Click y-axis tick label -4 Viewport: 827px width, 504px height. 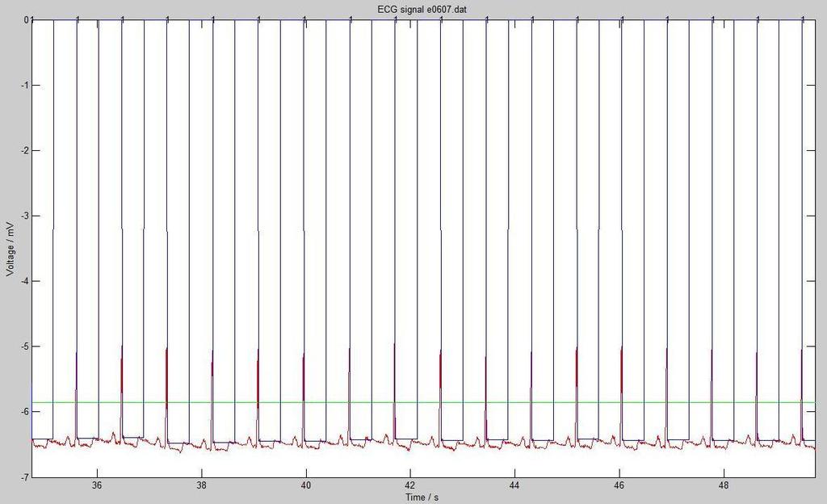click(24, 282)
